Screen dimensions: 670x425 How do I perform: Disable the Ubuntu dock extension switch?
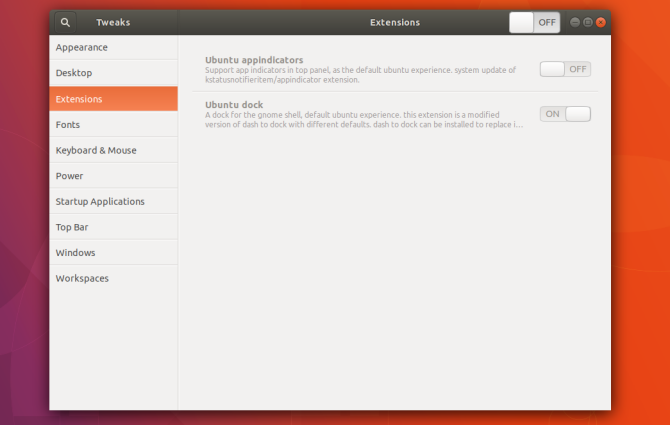pyautogui.click(x=565, y=114)
